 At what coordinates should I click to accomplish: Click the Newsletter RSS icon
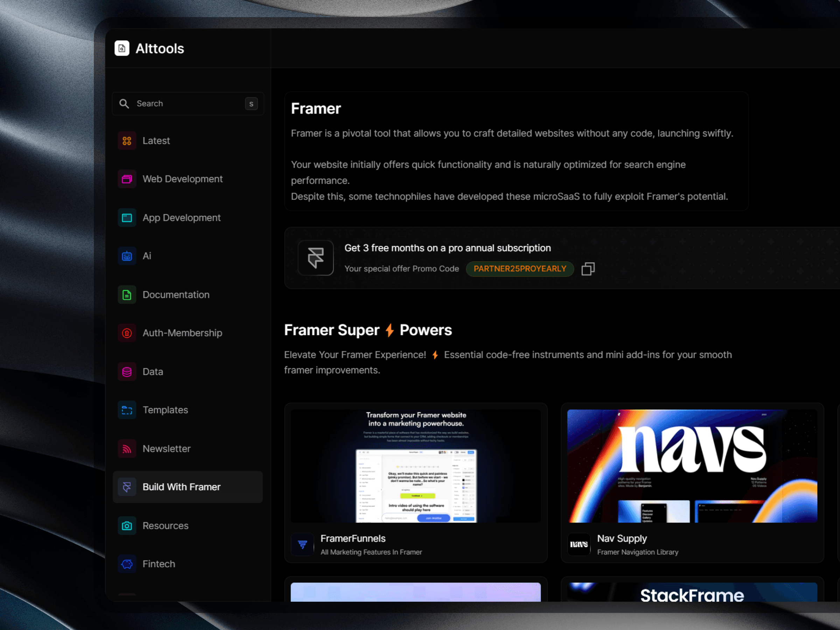coord(127,448)
